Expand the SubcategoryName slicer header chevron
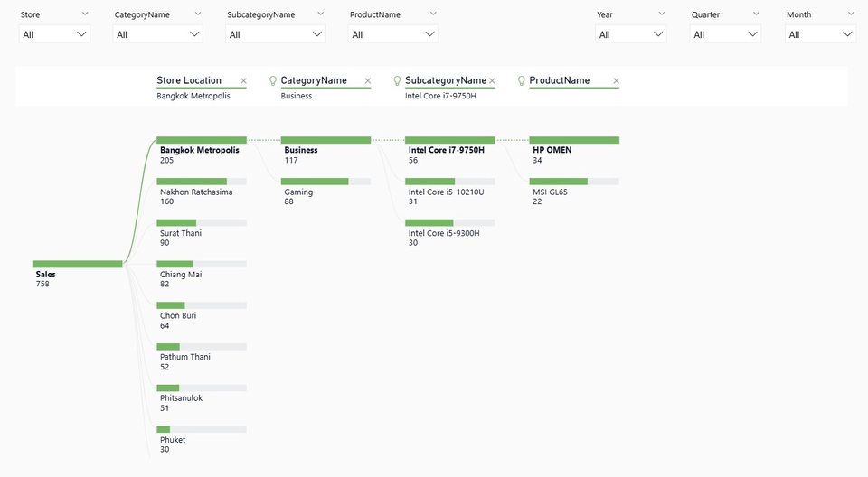Image resolution: width=868 pixels, height=477 pixels. [320, 14]
